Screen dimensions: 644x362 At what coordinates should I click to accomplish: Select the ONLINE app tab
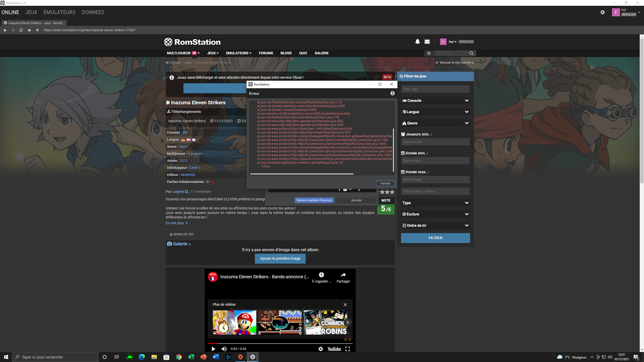[10, 12]
